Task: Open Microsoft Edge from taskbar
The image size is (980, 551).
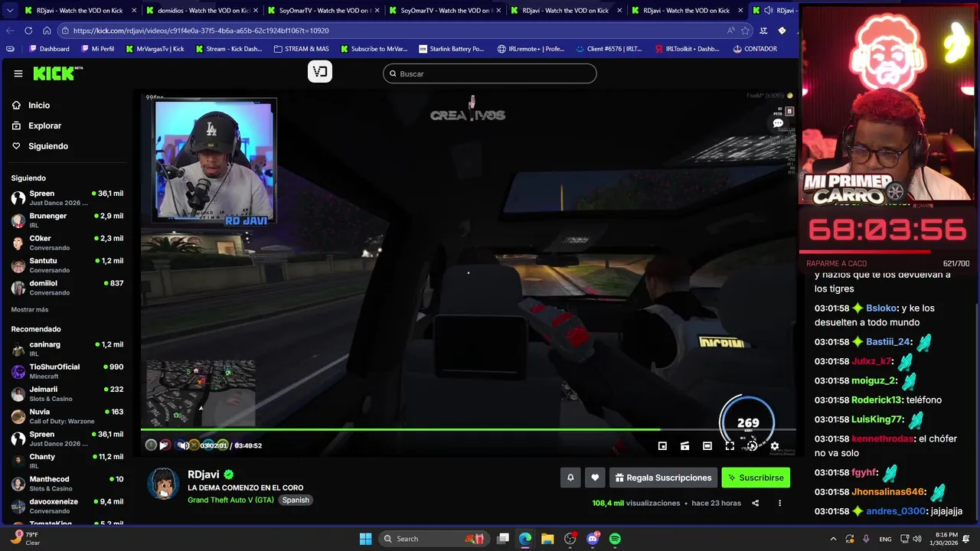Action: point(525,539)
